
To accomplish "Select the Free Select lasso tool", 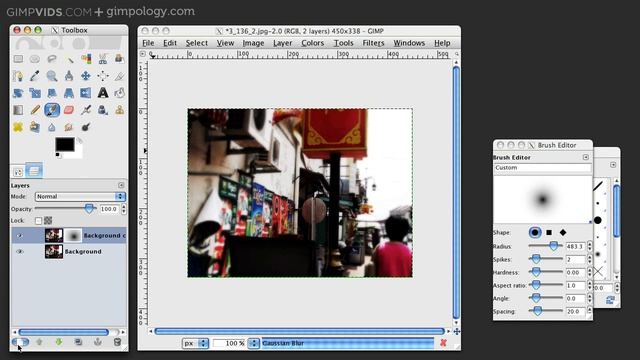I will [52, 59].
